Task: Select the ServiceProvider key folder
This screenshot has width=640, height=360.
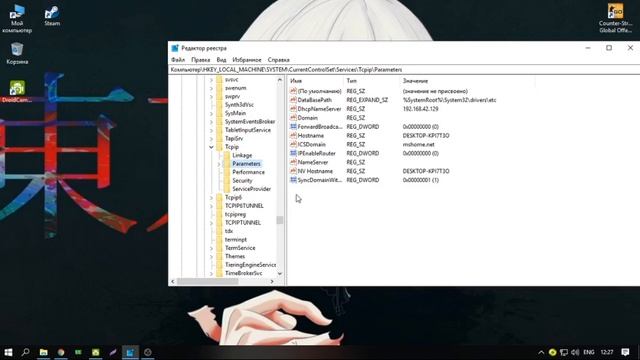Action: coord(251,189)
